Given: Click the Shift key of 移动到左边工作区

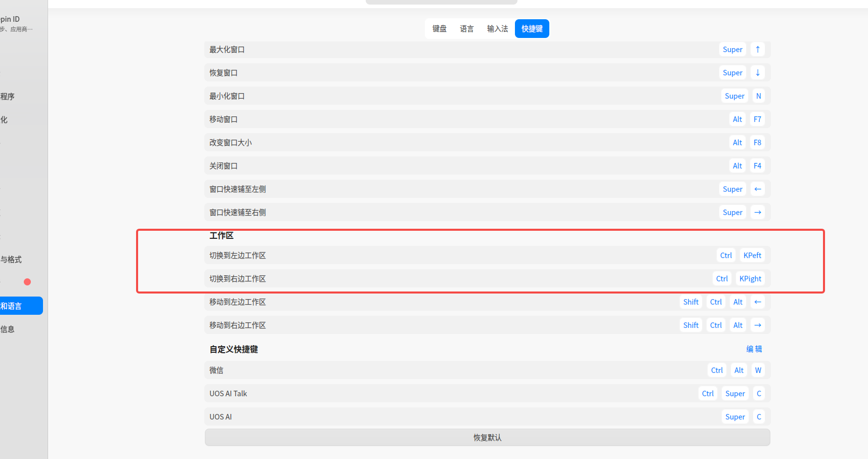Looking at the screenshot, I should pos(691,302).
